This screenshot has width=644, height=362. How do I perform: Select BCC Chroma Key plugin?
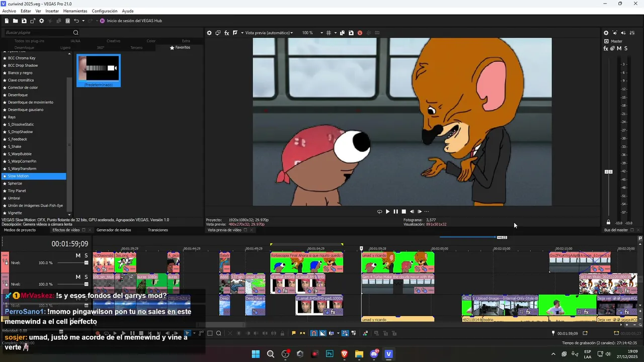[x=22, y=58]
